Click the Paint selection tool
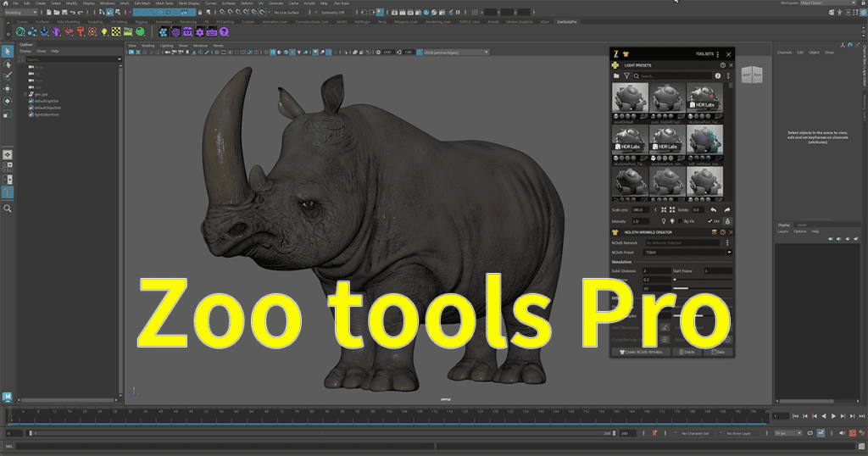Screen dimensions: 868x456 8,75
